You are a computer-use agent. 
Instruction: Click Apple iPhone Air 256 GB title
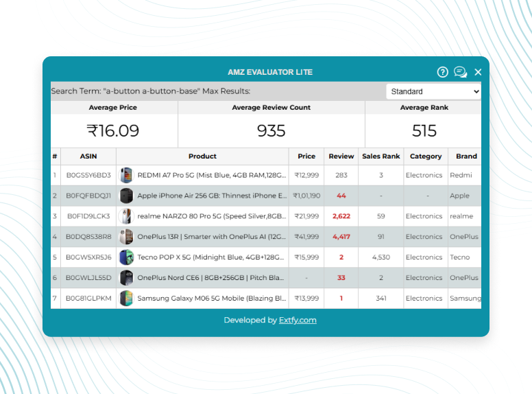coord(212,196)
